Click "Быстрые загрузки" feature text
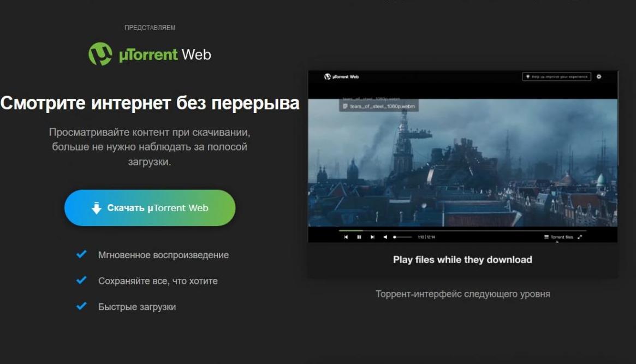This screenshot has width=636, height=364. (x=137, y=307)
